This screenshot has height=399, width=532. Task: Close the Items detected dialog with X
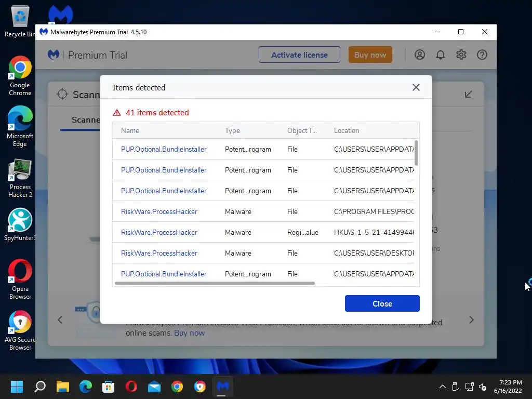pyautogui.click(x=416, y=87)
